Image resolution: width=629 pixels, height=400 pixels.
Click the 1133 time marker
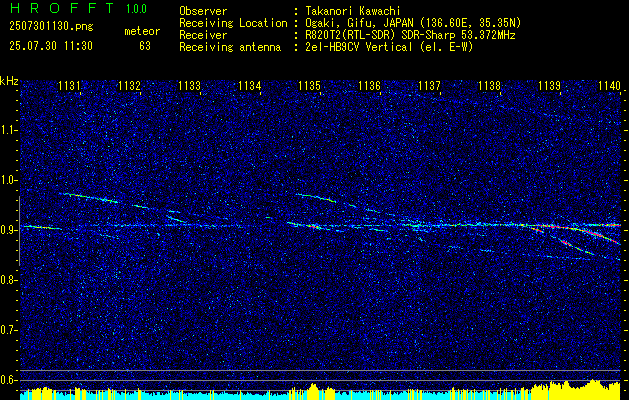pyautogui.click(x=189, y=85)
